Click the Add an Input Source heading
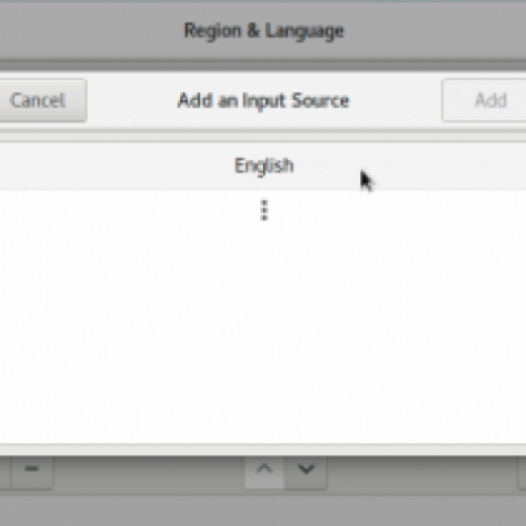This screenshot has height=526, width=526. point(263,100)
